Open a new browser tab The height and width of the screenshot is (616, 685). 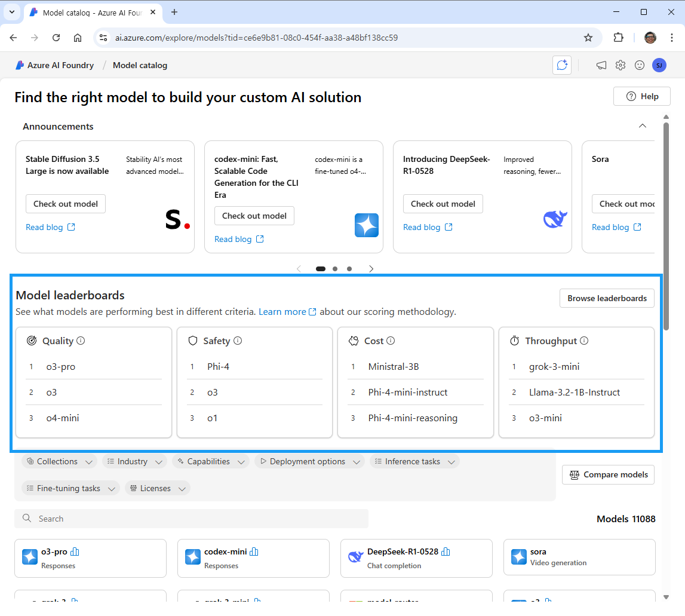coord(174,12)
